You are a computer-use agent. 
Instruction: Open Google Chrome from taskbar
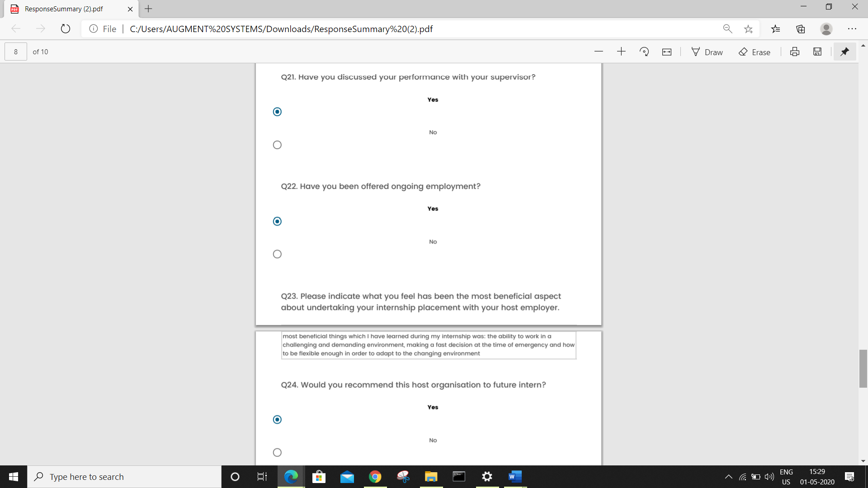click(375, 477)
